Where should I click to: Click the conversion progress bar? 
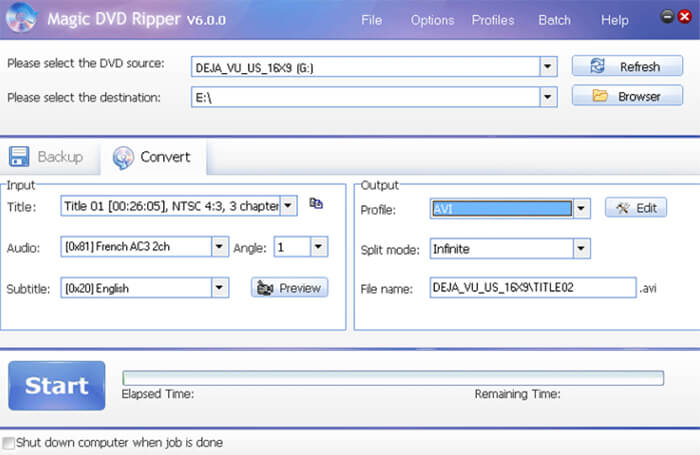click(393, 378)
